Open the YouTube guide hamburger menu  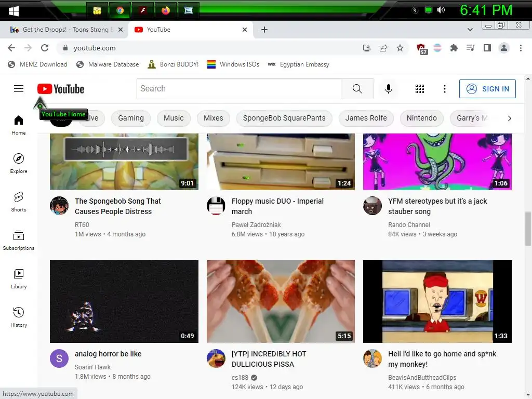coord(19,89)
